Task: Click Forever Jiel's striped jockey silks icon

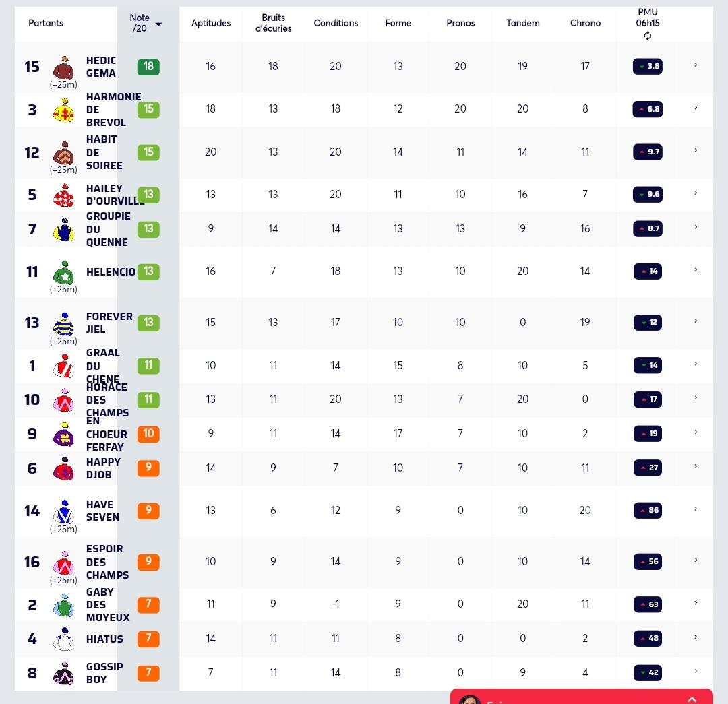Action: [x=63, y=325]
